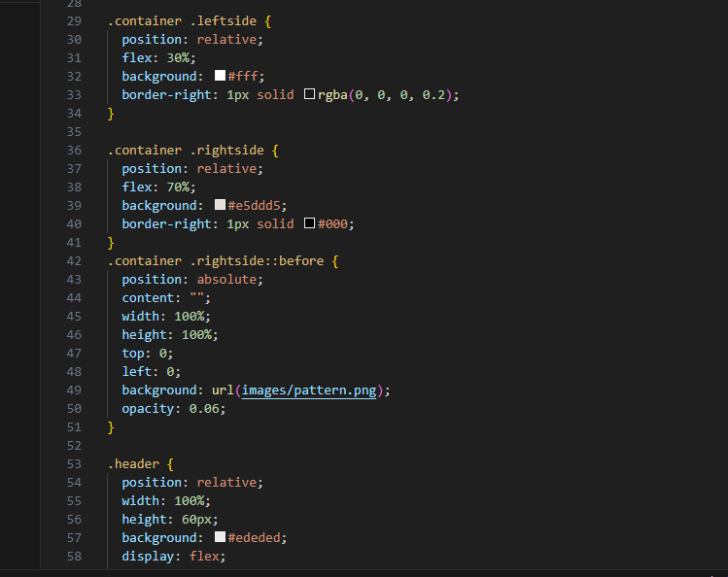Place cursor on '.header' selector

pyautogui.click(x=134, y=463)
